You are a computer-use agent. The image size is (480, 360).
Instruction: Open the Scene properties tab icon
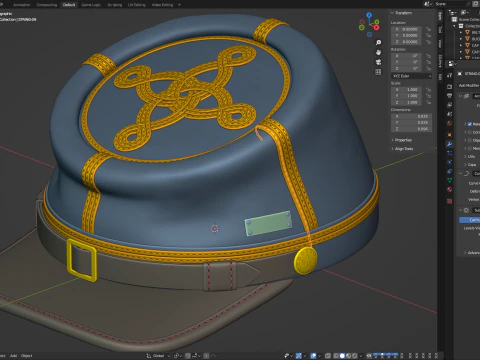point(449,114)
